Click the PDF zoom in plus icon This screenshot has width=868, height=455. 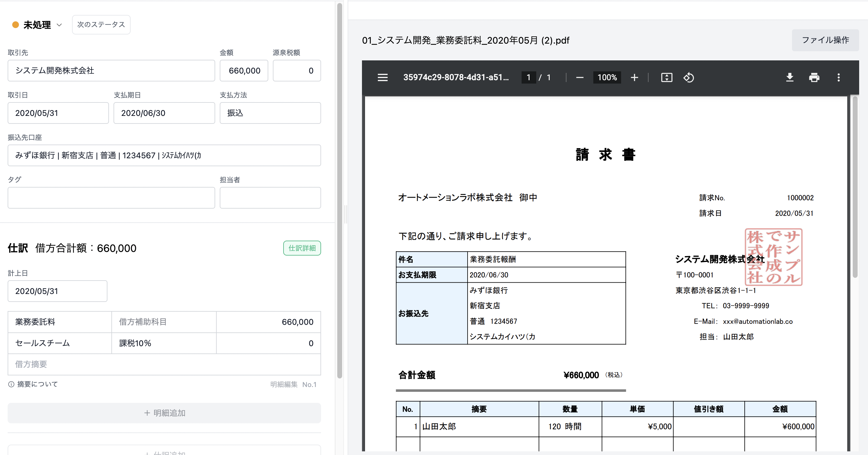[634, 77]
